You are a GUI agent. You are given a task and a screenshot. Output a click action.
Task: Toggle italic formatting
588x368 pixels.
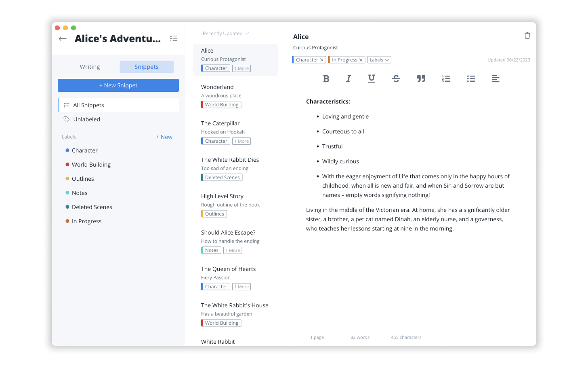349,79
